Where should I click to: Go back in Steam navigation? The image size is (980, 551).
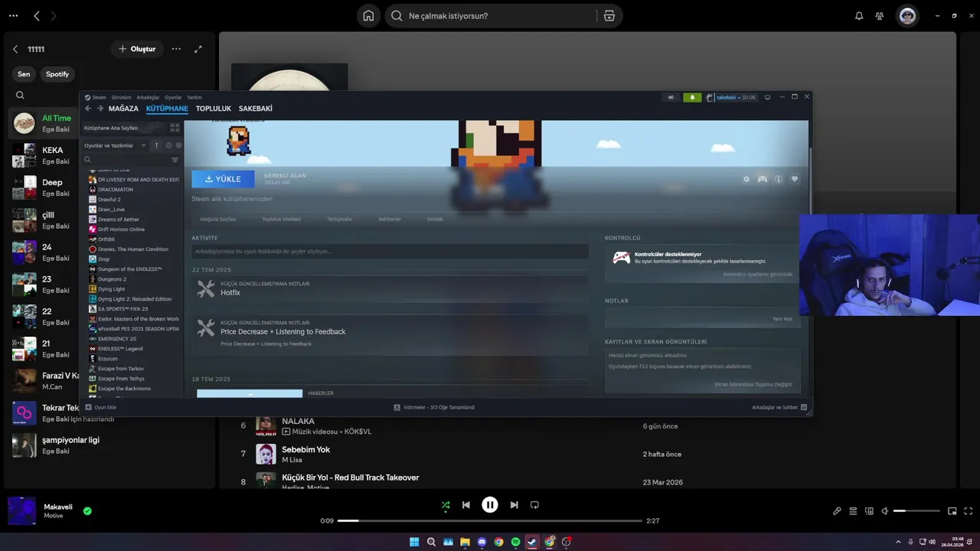pos(88,109)
